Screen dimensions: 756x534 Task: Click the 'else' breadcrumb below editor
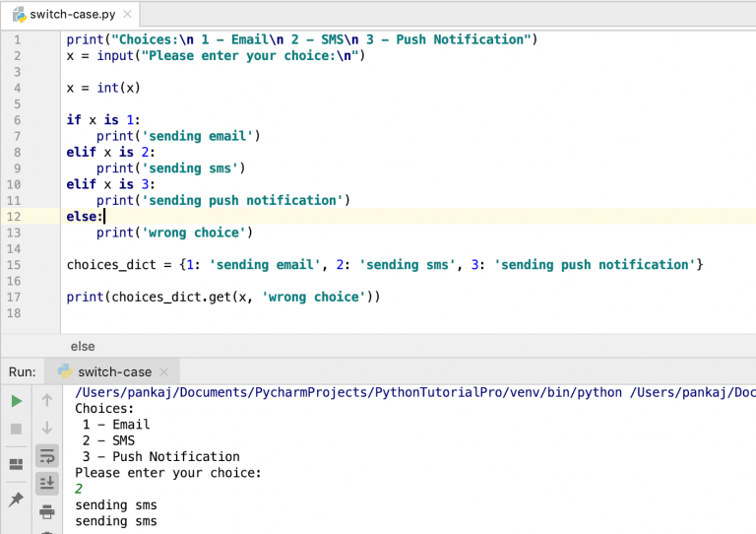(83, 347)
